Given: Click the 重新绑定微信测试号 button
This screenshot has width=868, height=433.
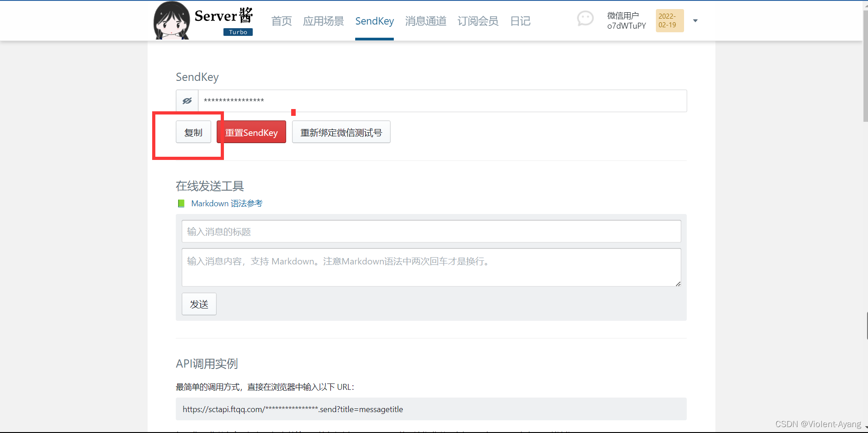Looking at the screenshot, I should (x=341, y=132).
